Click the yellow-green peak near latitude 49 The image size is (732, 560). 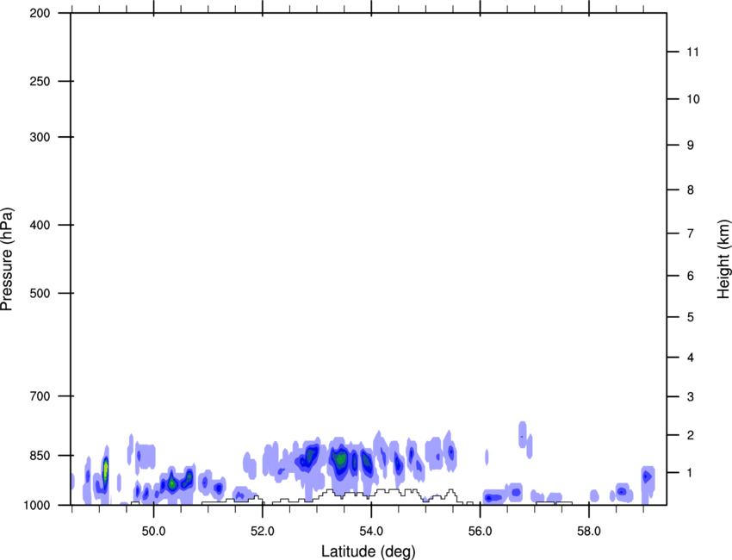coord(106,470)
